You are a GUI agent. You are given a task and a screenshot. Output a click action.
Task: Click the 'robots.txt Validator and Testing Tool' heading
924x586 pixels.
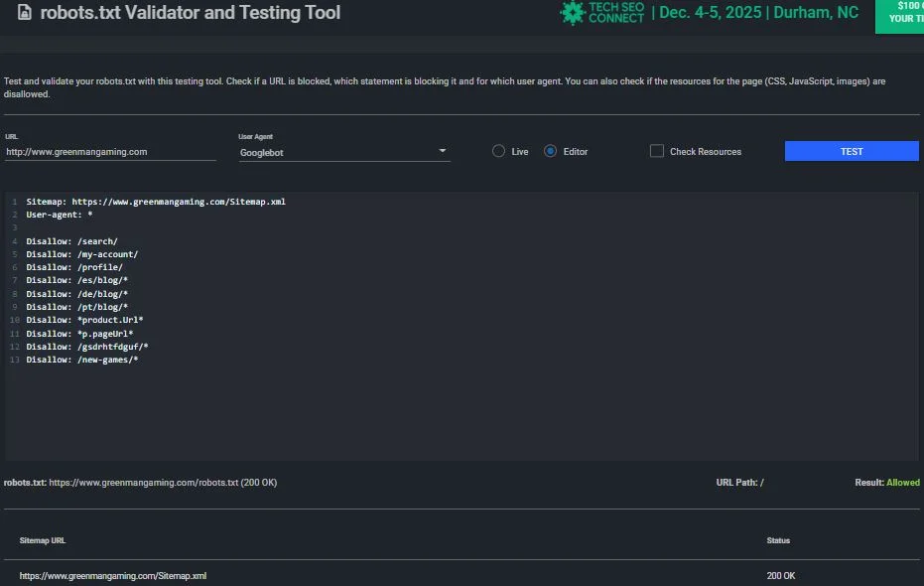point(190,12)
